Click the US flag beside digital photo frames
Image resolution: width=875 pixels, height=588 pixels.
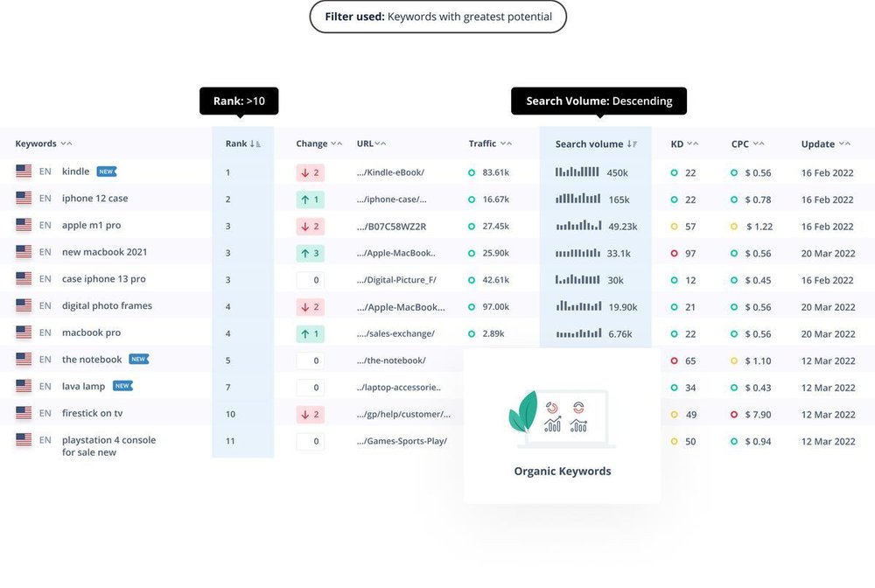pyautogui.click(x=24, y=305)
